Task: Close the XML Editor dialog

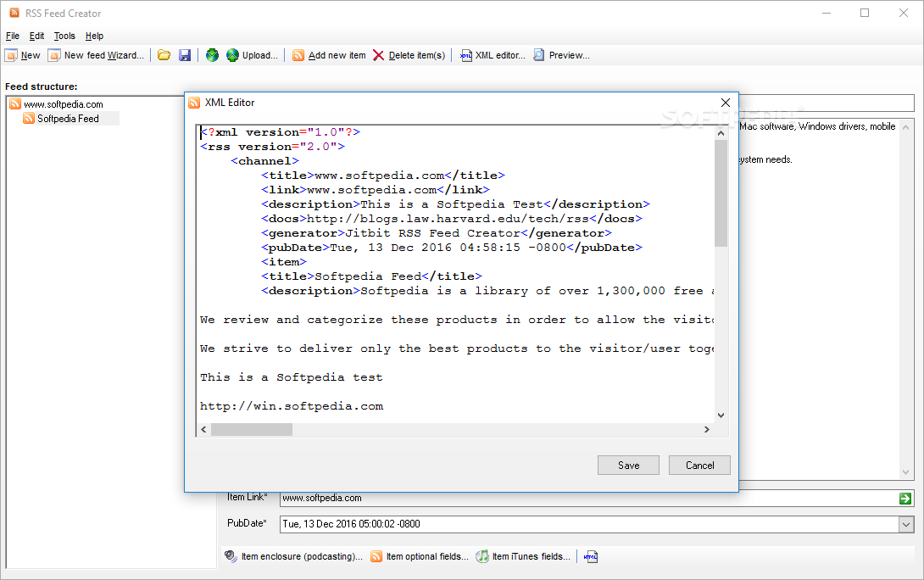Action: coord(726,103)
